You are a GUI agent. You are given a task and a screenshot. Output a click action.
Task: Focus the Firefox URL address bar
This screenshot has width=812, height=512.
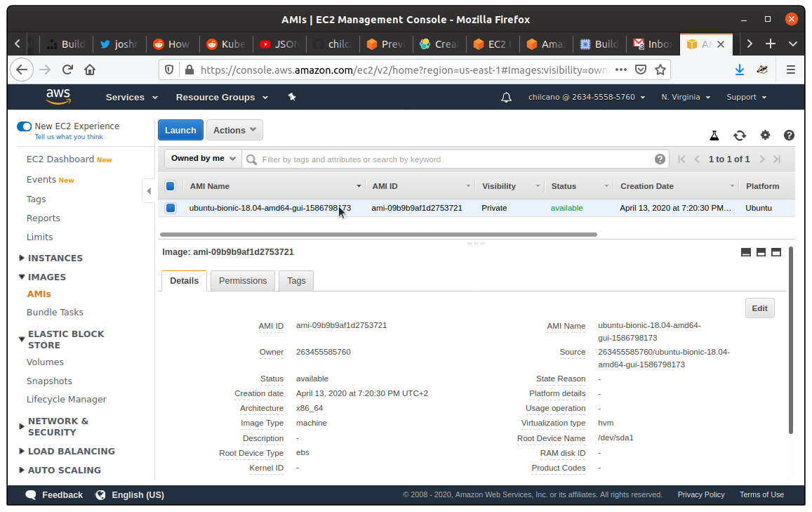[404, 70]
